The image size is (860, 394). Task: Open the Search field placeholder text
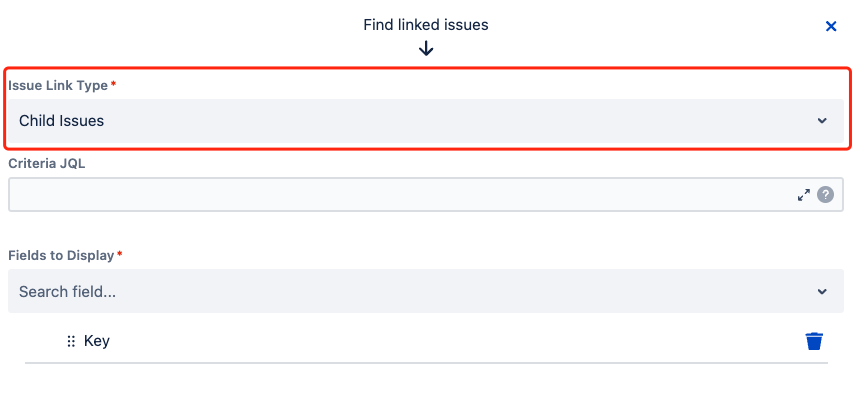[x=67, y=291]
